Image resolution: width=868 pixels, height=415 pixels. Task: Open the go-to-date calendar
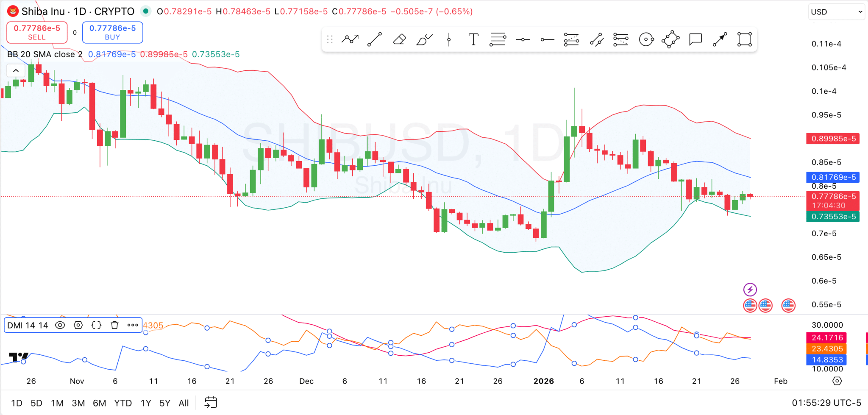tap(211, 402)
